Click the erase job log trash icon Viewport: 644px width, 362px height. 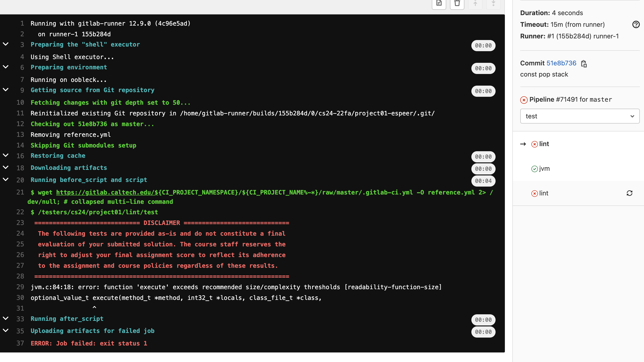click(x=457, y=3)
